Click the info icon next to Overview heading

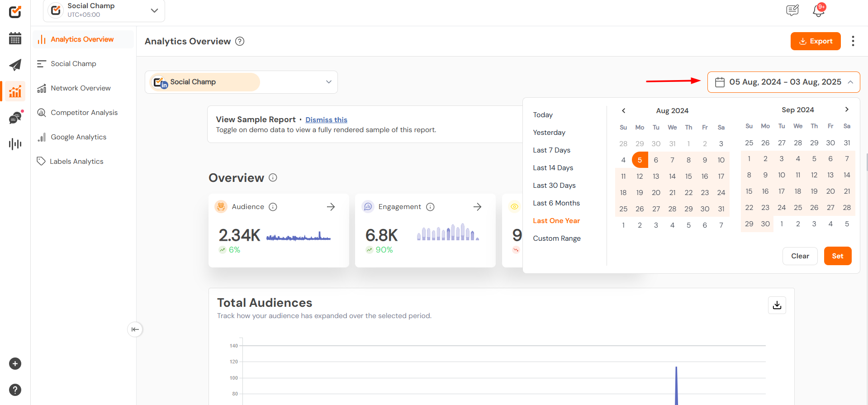click(x=273, y=177)
